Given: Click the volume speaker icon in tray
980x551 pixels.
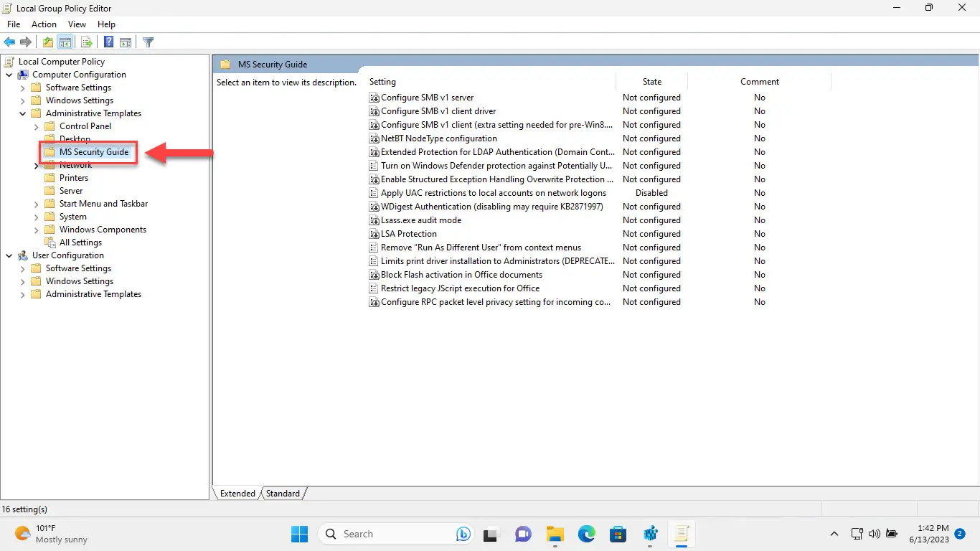Looking at the screenshot, I should (x=874, y=534).
